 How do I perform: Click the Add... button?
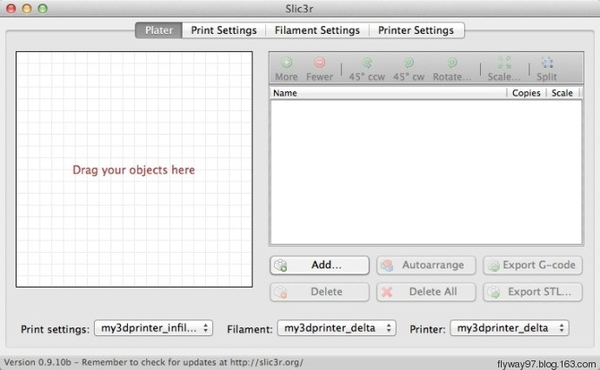[x=320, y=265]
